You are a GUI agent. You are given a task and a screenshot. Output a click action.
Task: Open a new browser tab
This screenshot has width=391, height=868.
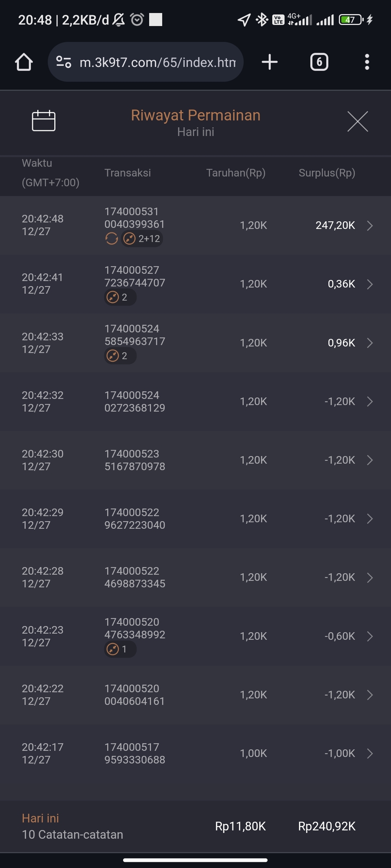pos(270,62)
